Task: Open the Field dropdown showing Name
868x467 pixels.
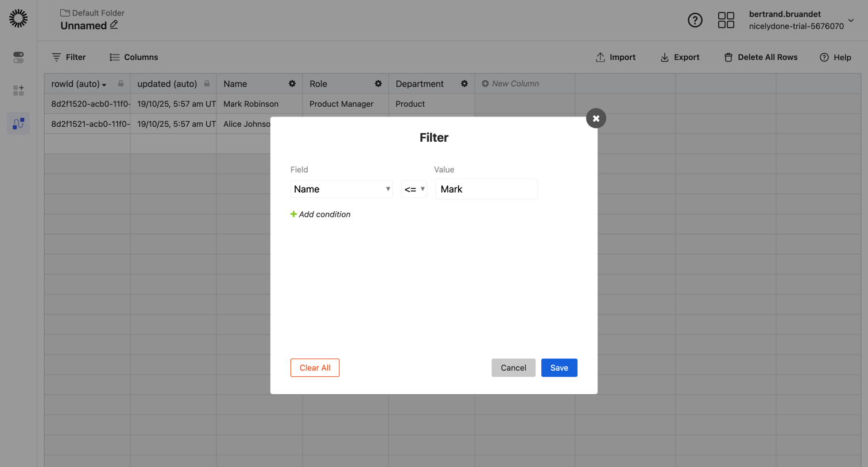Action: coord(342,189)
